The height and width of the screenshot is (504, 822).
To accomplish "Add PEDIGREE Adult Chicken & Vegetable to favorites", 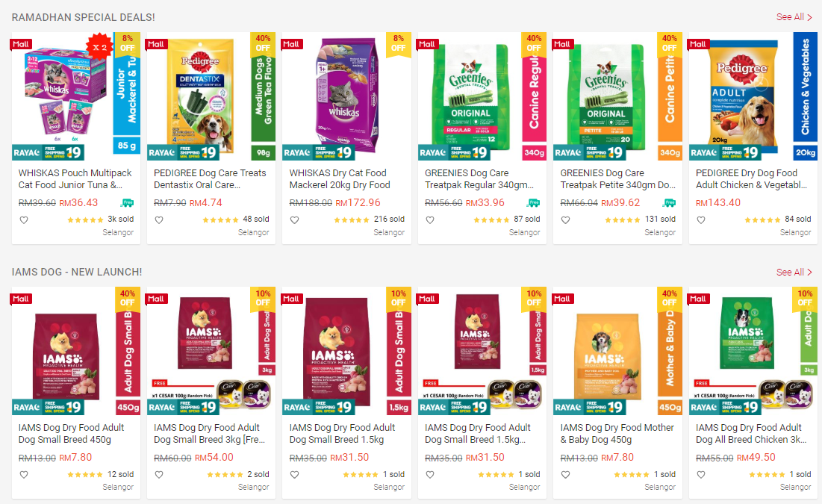I will pyautogui.click(x=701, y=220).
